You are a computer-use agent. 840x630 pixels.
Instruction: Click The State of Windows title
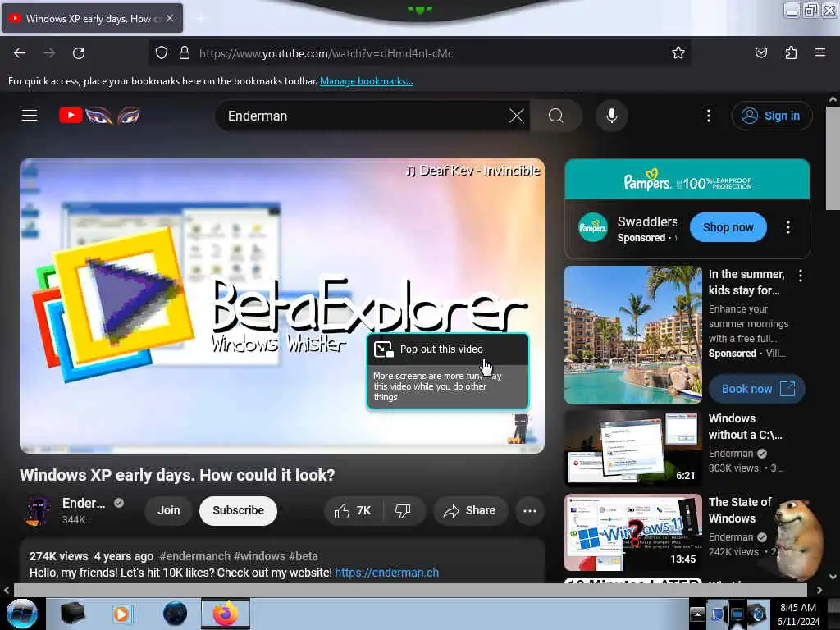740,510
